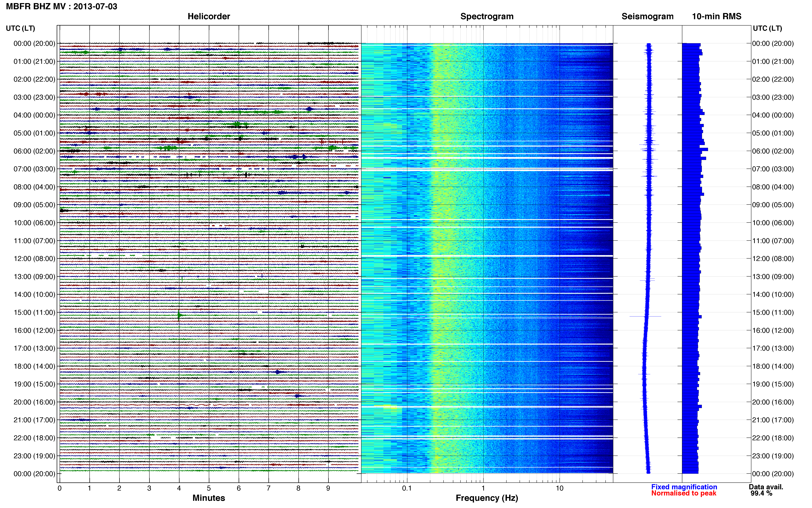Click 20:00 (16:00) on the right time axis

773,402
